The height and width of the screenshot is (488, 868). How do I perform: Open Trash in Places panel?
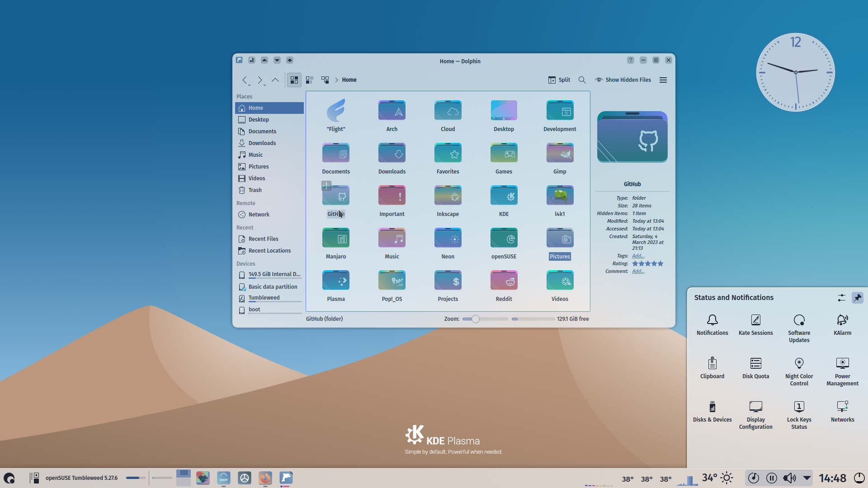pos(269,190)
